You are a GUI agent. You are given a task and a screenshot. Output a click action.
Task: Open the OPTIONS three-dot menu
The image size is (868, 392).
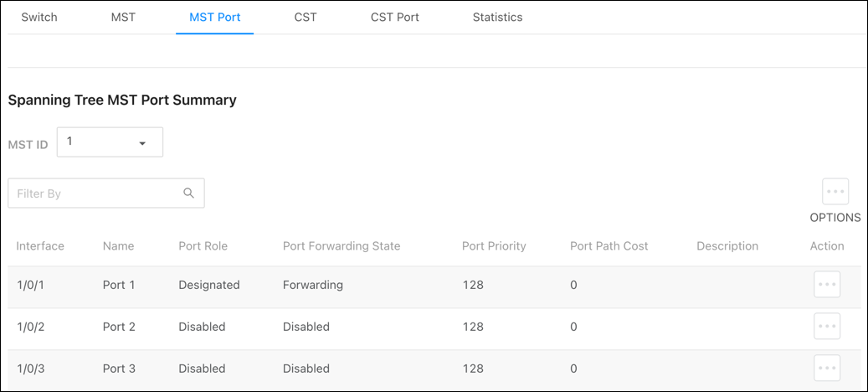click(x=835, y=192)
